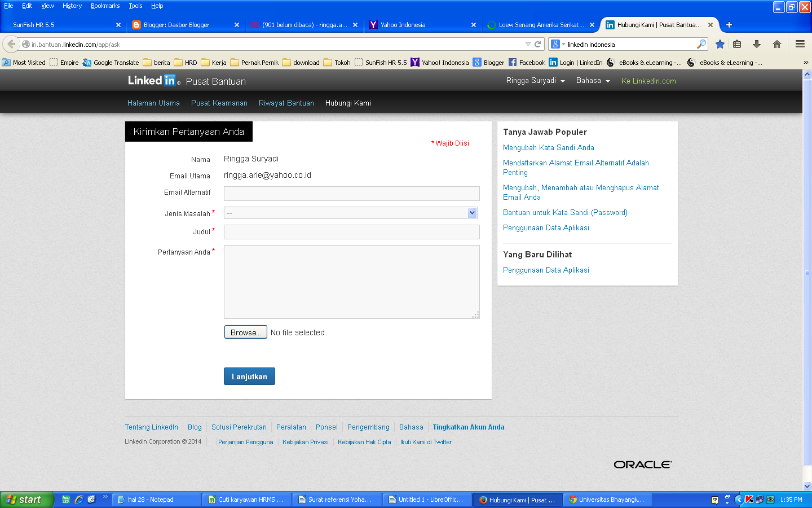Open new tab with plus button
This screenshot has height=508, width=812.
[729, 25]
